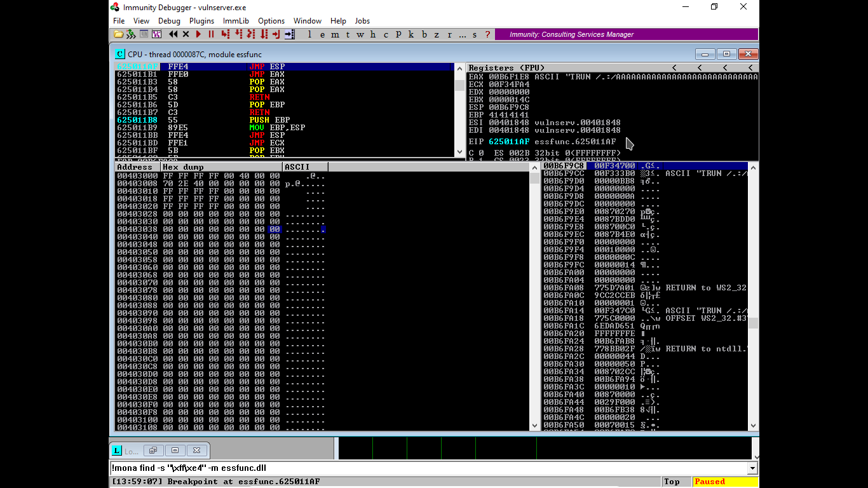Close the minimized Log window
The image size is (868, 488).
point(197,451)
